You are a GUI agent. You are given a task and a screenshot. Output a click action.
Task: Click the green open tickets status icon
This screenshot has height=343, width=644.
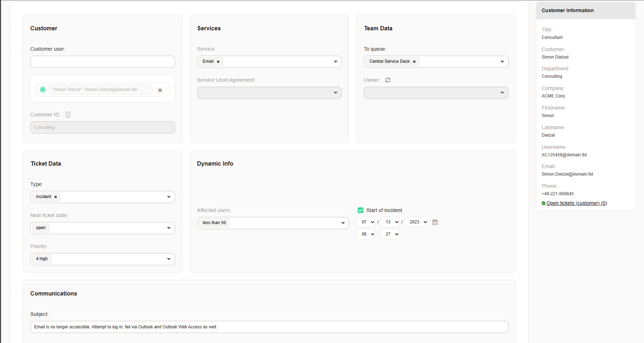[543, 203]
